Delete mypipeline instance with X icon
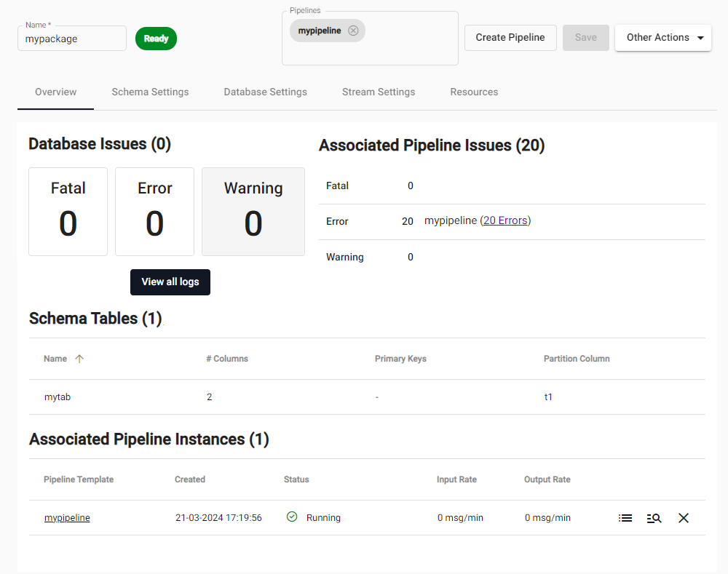Viewport: 728px width, 574px height. (684, 518)
